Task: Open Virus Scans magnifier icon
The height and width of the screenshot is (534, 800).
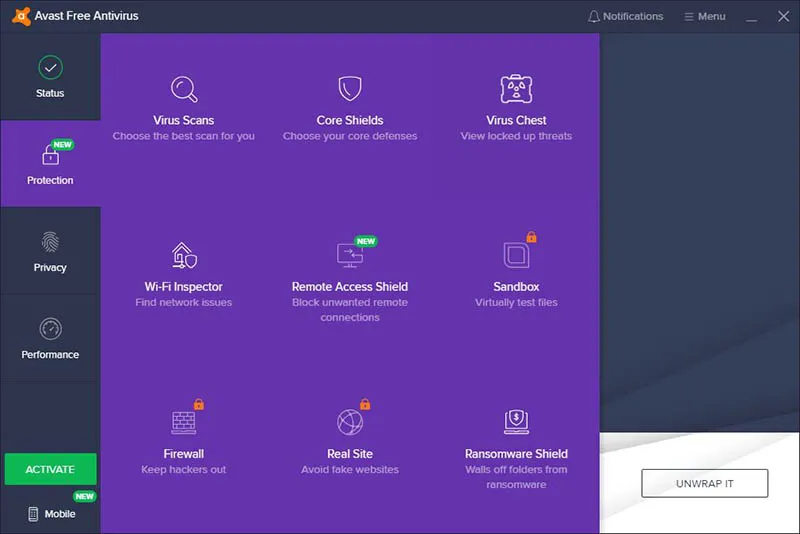Action: tap(184, 90)
